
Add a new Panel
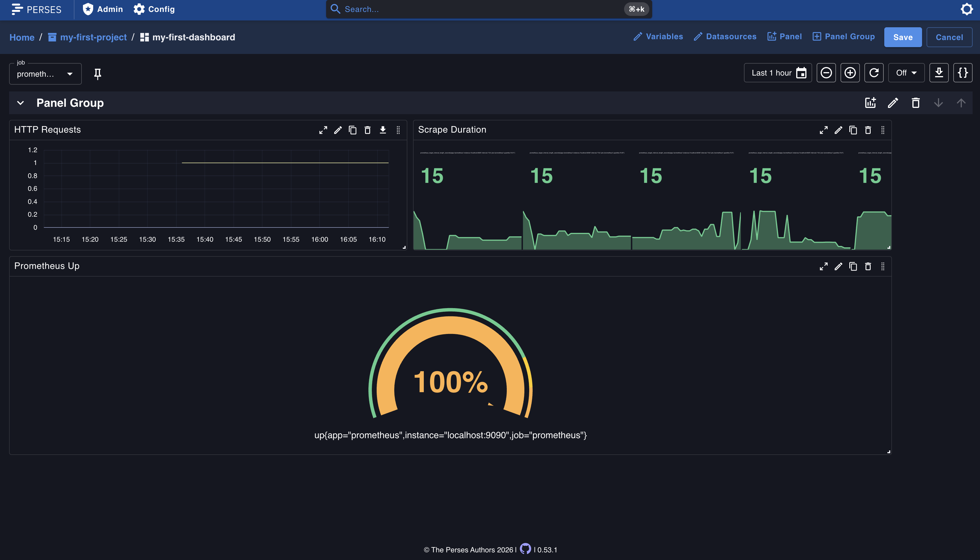click(x=785, y=37)
